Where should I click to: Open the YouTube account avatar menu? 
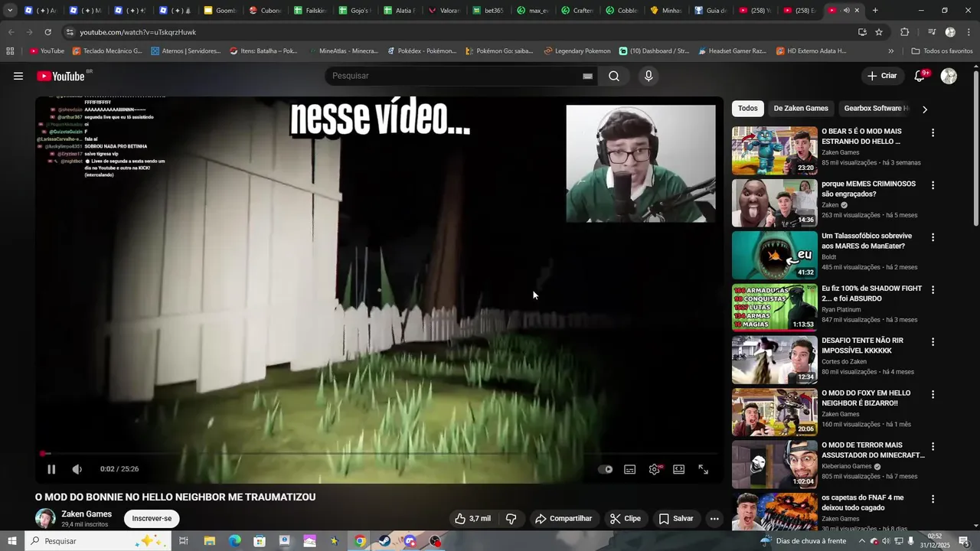click(x=949, y=76)
